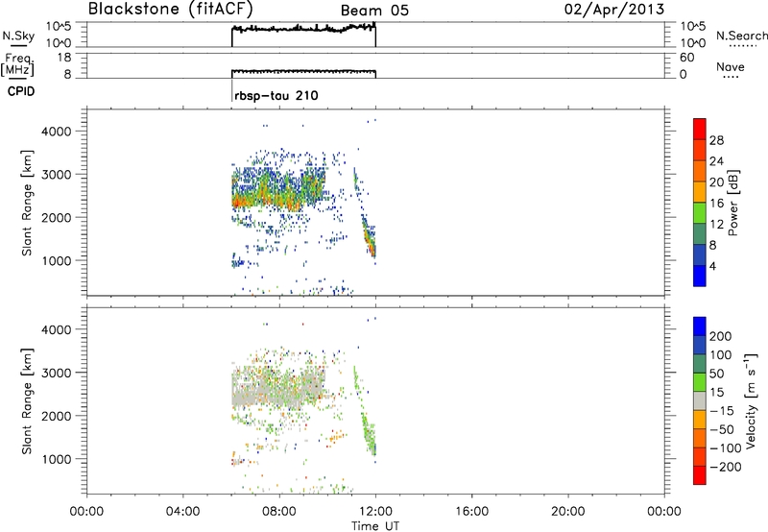
Task: Click the top blue Velocity colorbar segment
Action: tap(700, 326)
